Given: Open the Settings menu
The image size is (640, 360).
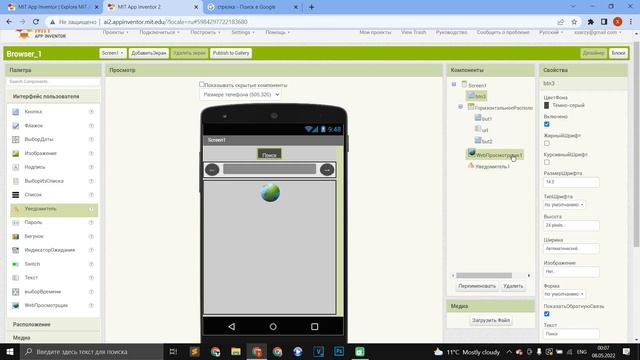Looking at the screenshot, I should pyautogui.click(x=243, y=32).
